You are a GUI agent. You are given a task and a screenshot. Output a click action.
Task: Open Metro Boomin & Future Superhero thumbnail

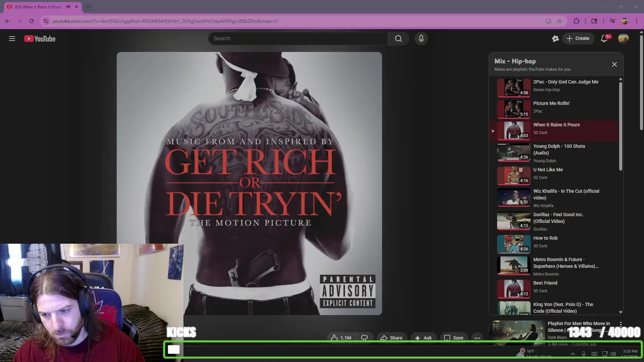tap(514, 266)
